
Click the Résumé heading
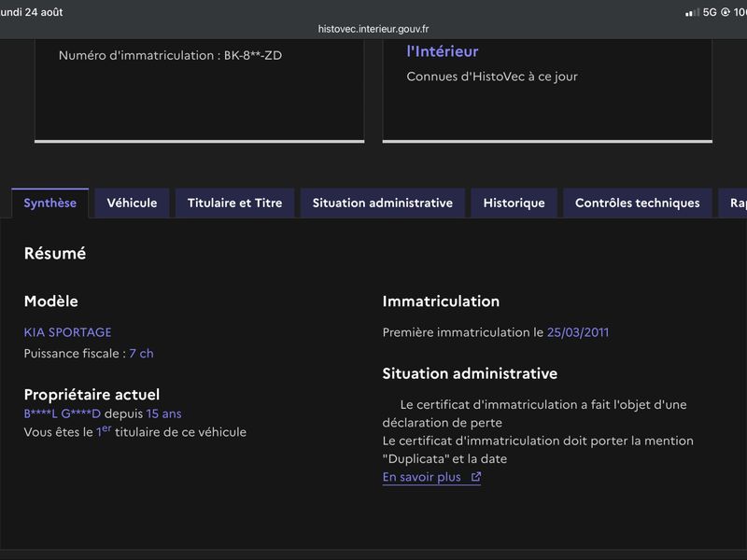[55, 253]
